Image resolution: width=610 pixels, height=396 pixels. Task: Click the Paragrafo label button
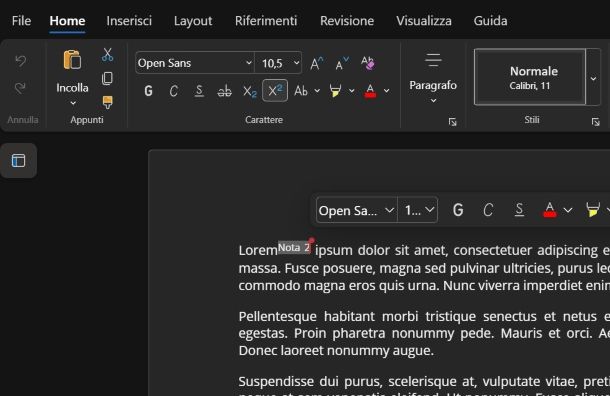point(433,85)
